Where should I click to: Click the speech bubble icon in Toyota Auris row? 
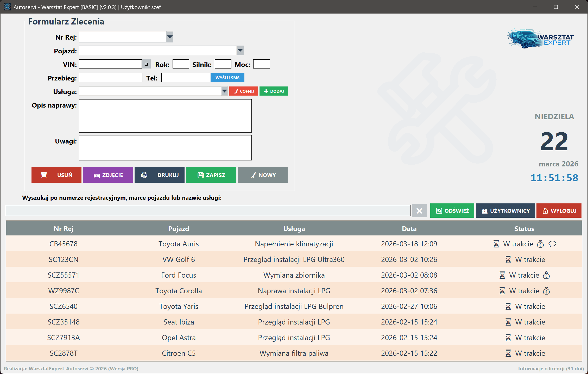click(x=552, y=244)
